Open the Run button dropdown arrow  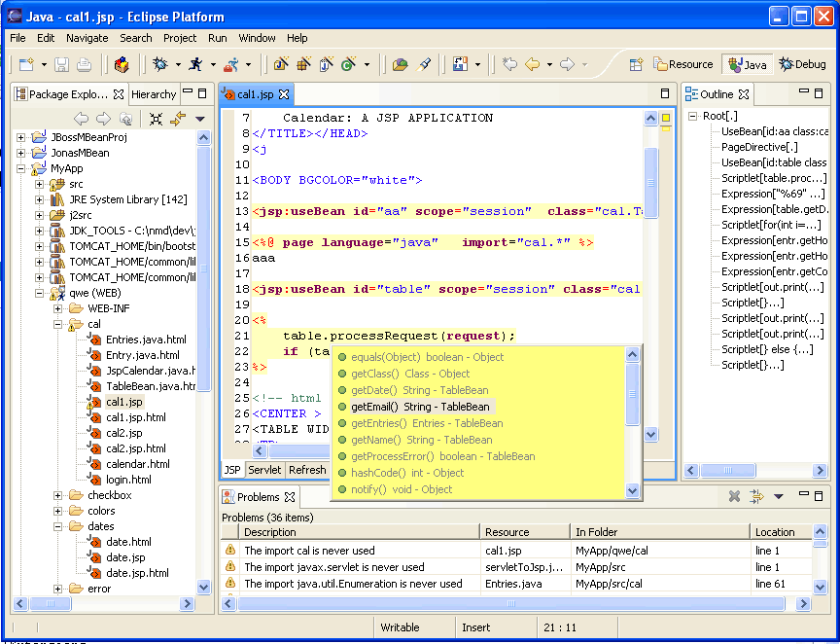click(213, 65)
